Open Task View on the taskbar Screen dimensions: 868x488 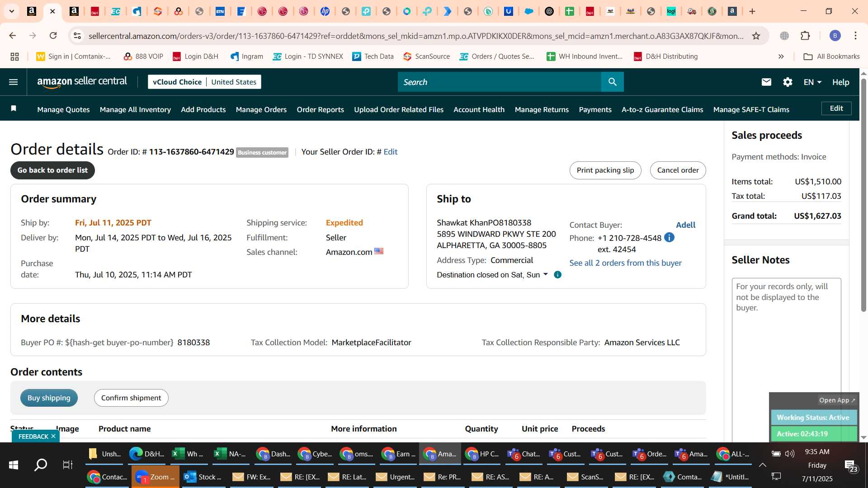(x=67, y=465)
